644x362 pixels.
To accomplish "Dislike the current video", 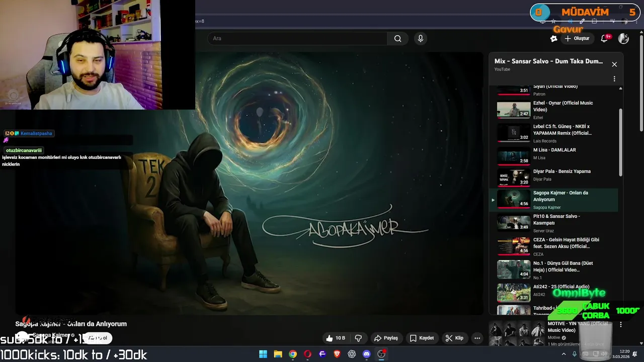I will (359, 338).
